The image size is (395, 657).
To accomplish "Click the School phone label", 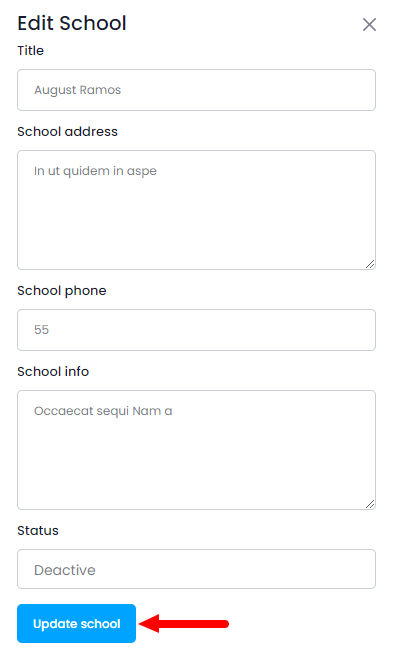I will 62,291.
